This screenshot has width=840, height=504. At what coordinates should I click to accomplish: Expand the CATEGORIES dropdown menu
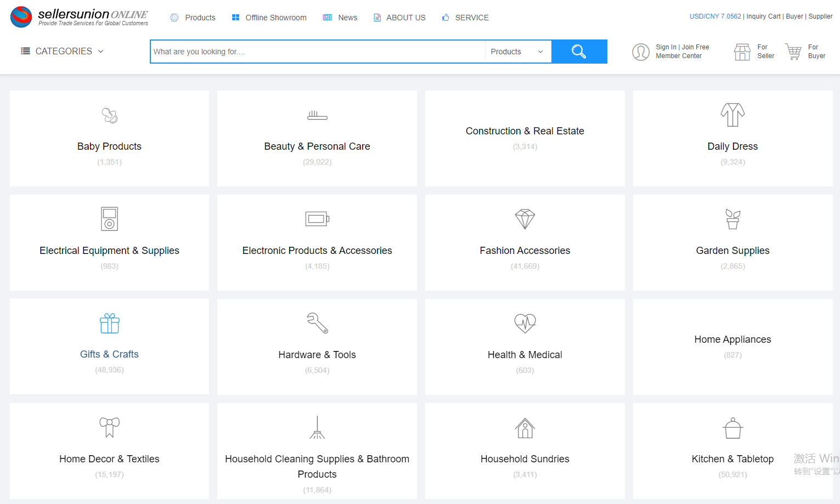click(x=63, y=51)
